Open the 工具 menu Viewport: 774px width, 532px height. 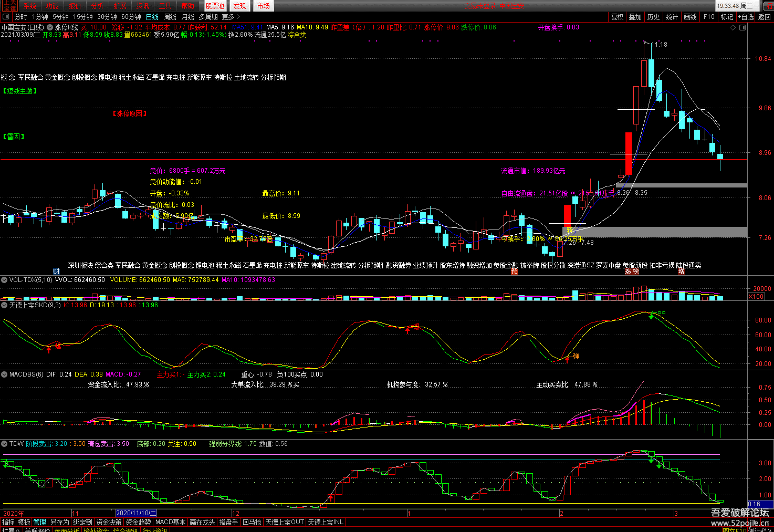pyautogui.click(x=165, y=6)
